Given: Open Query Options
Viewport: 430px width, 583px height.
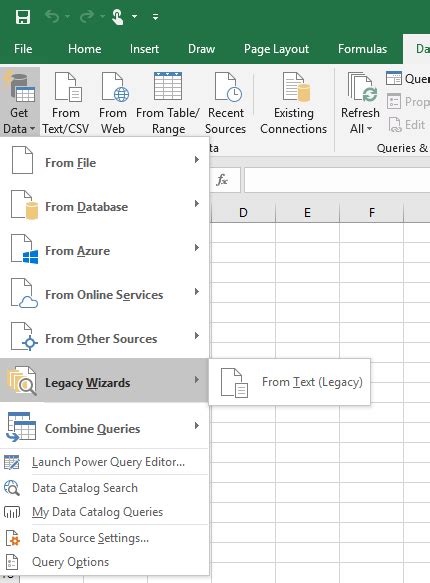Looking at the screenshot, I should [x=104, y=562].
